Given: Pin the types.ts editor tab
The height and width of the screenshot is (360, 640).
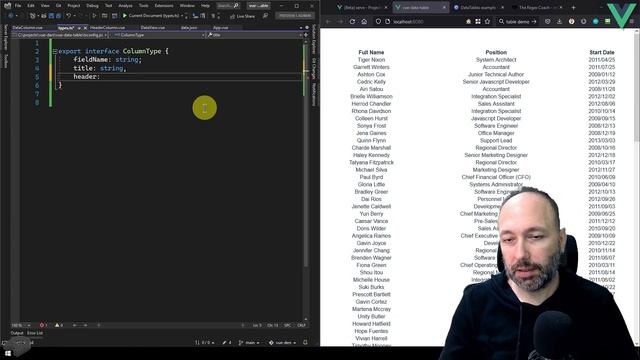Looking at the screenshot, I should click(79, 28).
